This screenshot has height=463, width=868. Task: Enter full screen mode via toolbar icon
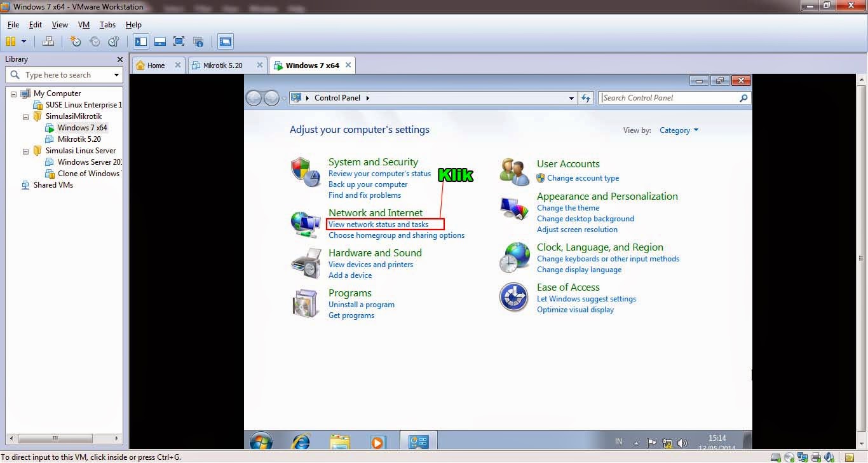[179, 41]
